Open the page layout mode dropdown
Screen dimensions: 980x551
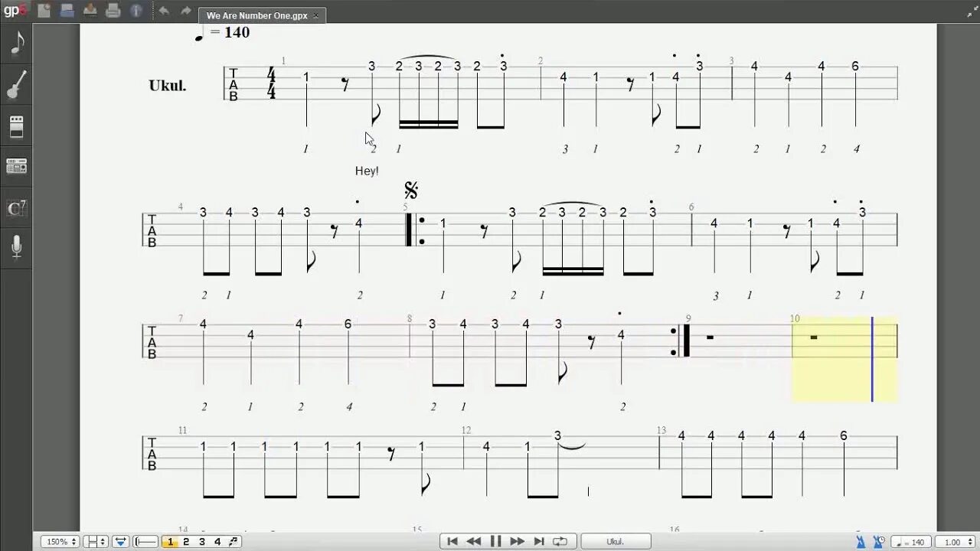[x=95, y=542]
